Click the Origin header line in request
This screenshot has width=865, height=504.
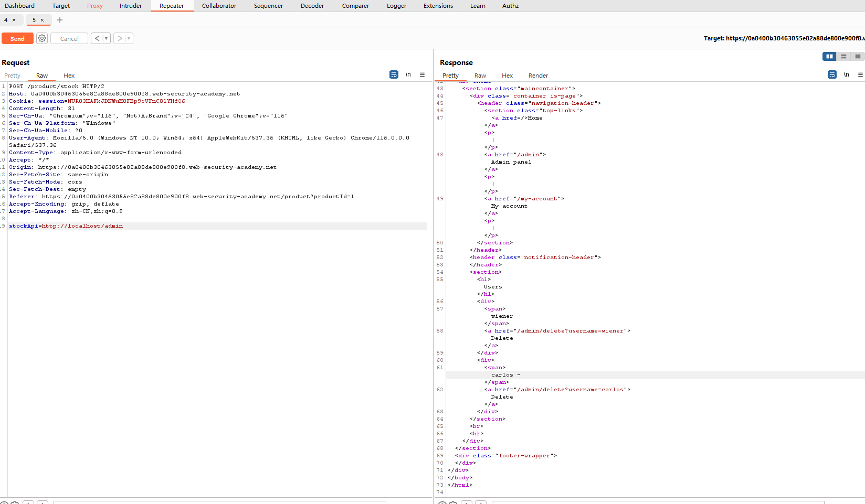tap(143, 167)
